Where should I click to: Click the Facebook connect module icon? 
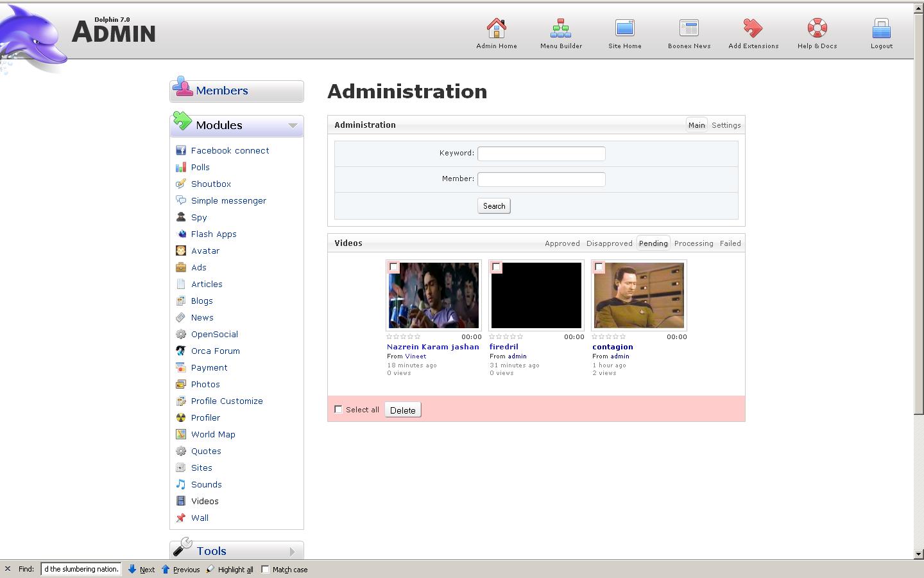[181, 150]
